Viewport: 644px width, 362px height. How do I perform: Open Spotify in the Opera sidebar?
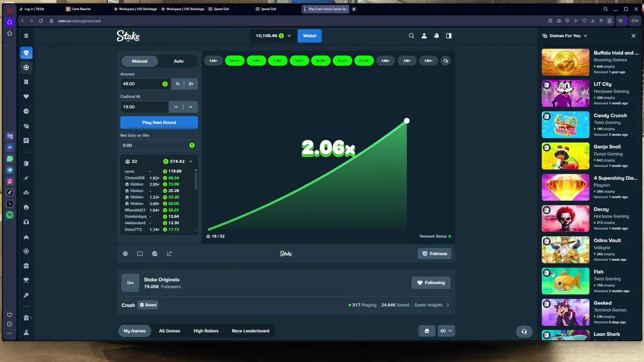tap(10, 215)
